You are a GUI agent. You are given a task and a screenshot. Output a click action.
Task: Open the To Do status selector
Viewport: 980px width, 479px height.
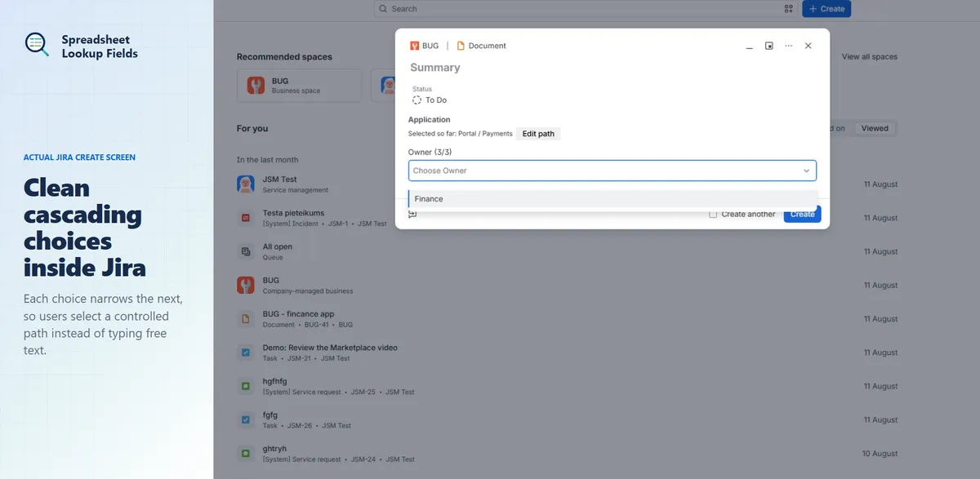[430, 100]
